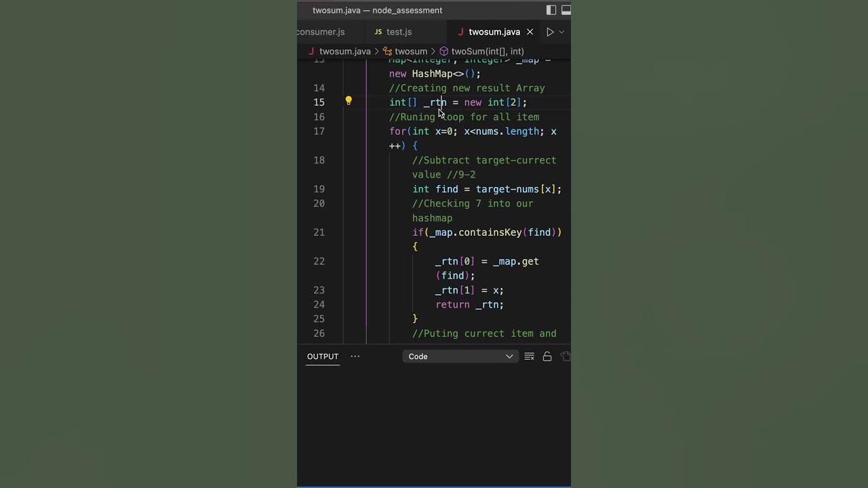The image size is (868, 488).
Task: Click the Java icon on twosum.java tab
Action: click(461, 32)
